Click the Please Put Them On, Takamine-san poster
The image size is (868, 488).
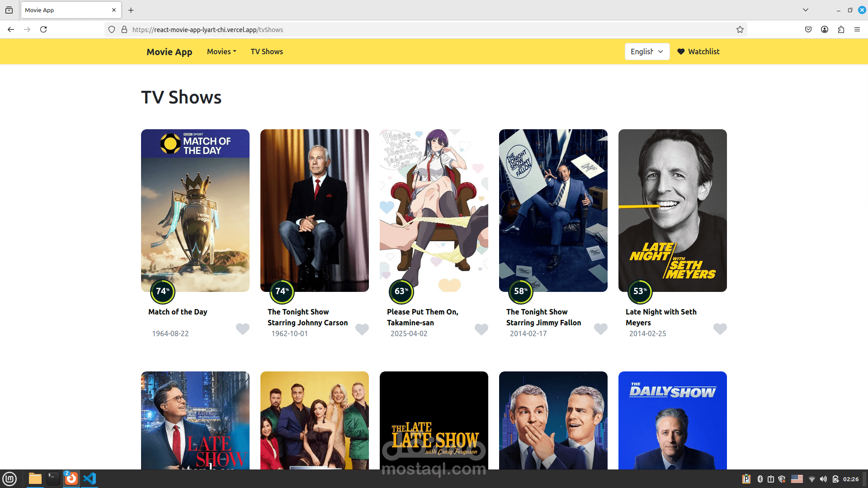tap(434, 210)
